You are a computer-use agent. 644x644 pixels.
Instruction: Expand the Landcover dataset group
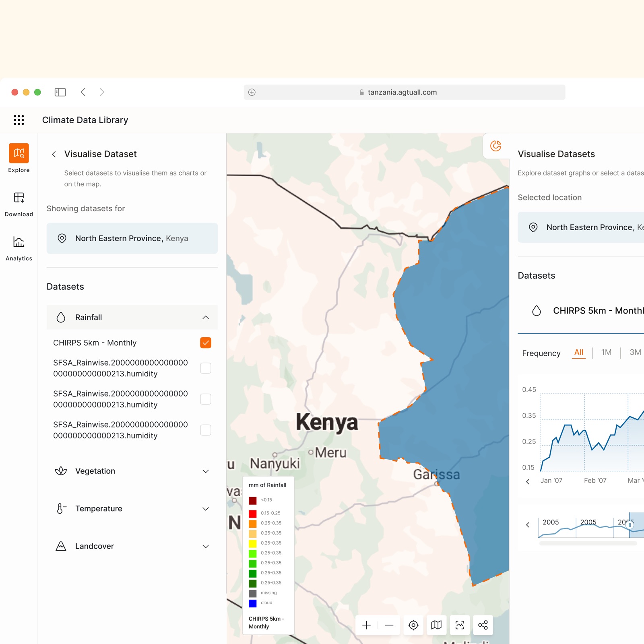point(206,547)
